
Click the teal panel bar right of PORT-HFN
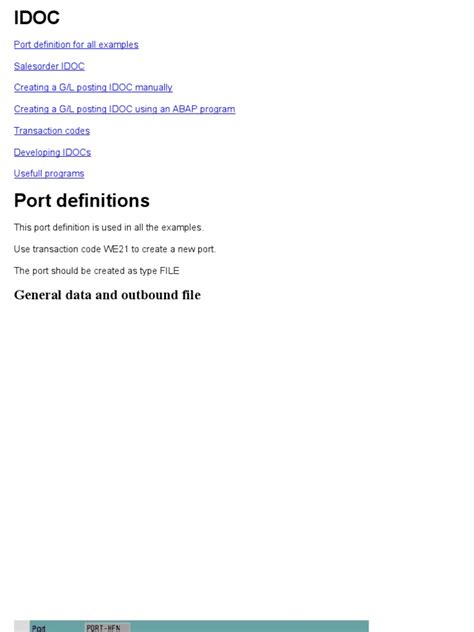tap(249, 626)
